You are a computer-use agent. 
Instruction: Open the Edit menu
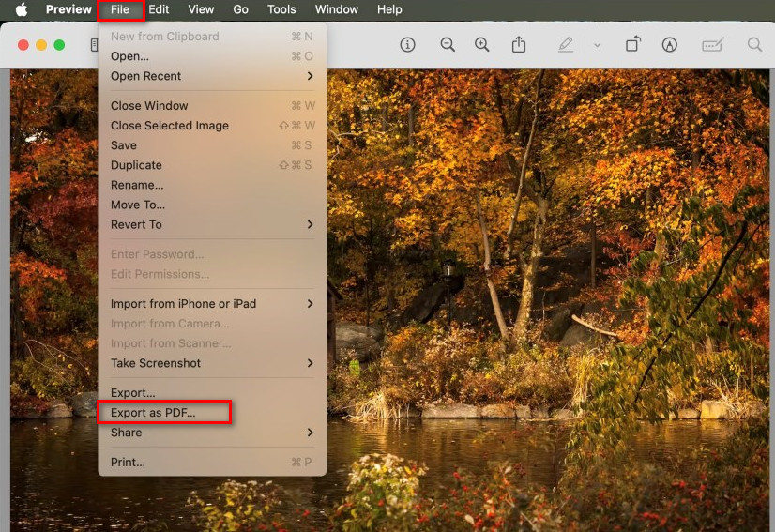[x=159, y=9]
